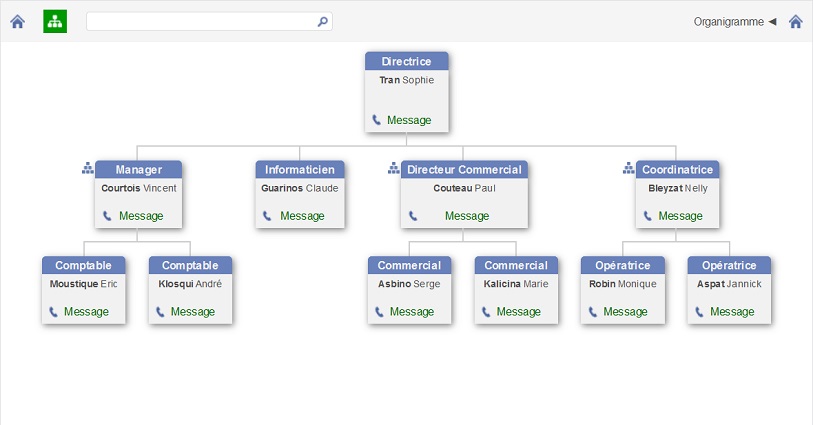Image resolution: width=813 pixels, height=425 pixels.
Task: Send Message to Couteau Paul
Action: 467,216
